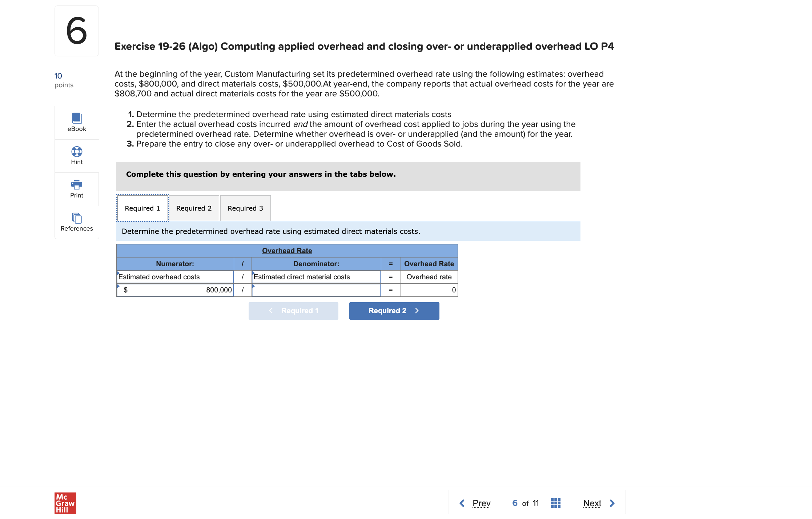Click the empty denominator amount cell
812x519 pixels.
[x=316, y=290]
